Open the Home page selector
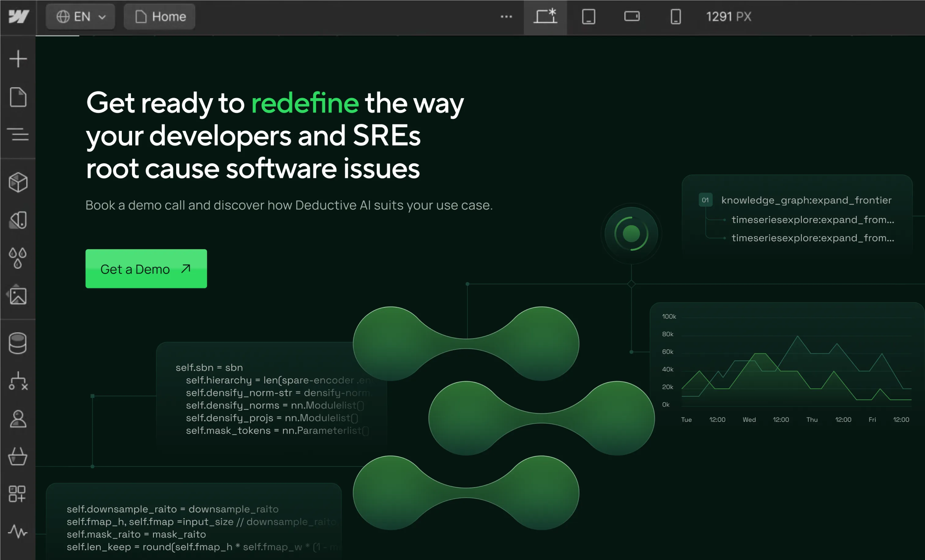Viewport: 925px width, 560px height. click(160, 17)
